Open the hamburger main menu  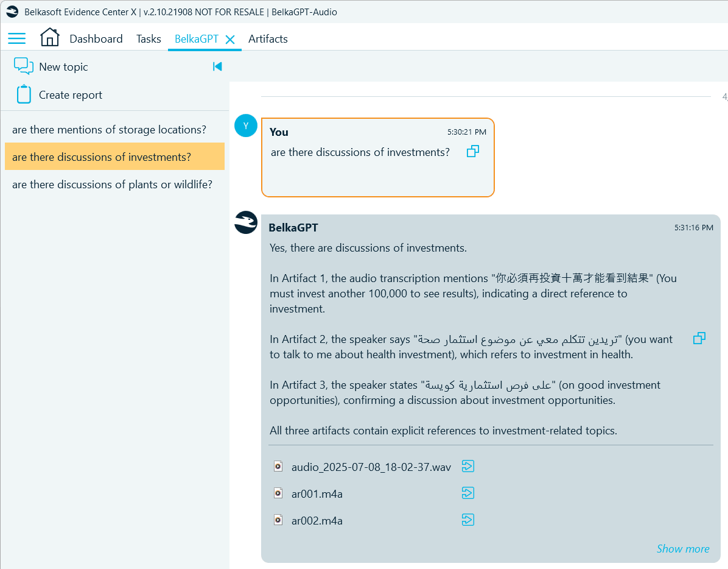click(x=16, y=39)
